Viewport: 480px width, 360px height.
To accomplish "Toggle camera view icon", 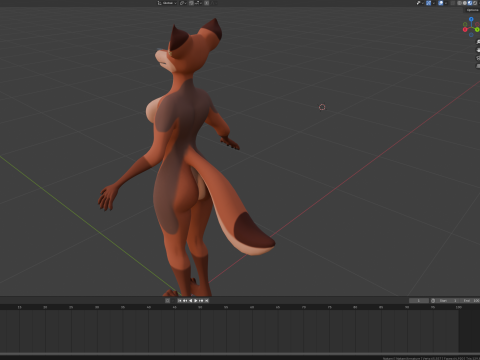I will [478, 58].
